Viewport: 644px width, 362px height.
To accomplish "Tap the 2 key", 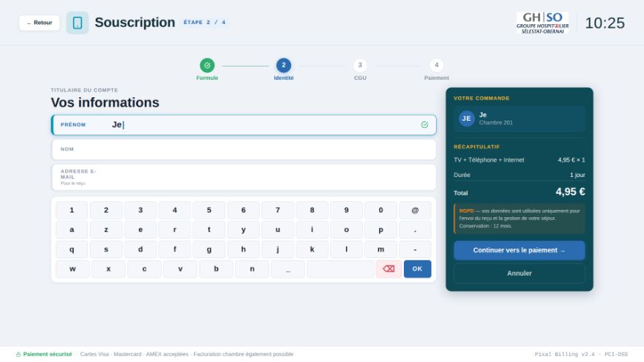I will click(x=106, y=210).
